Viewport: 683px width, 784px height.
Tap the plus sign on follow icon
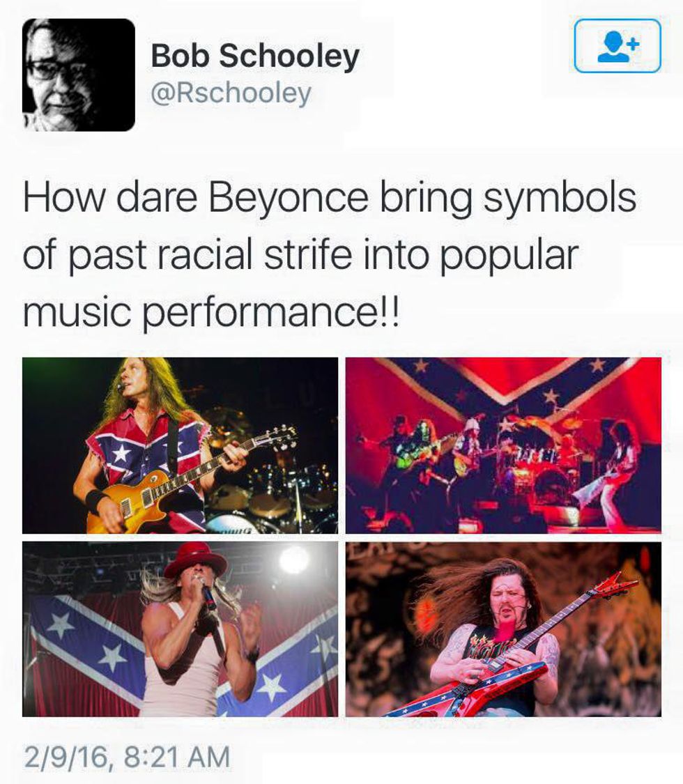(633, 43)
